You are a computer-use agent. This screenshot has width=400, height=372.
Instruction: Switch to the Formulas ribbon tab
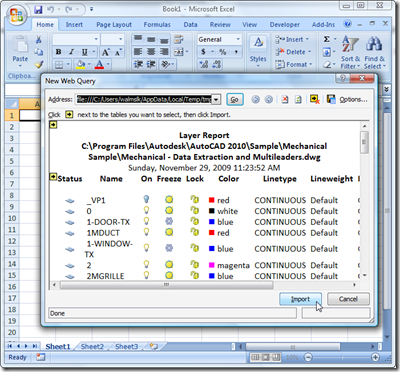tap(157, 25)
